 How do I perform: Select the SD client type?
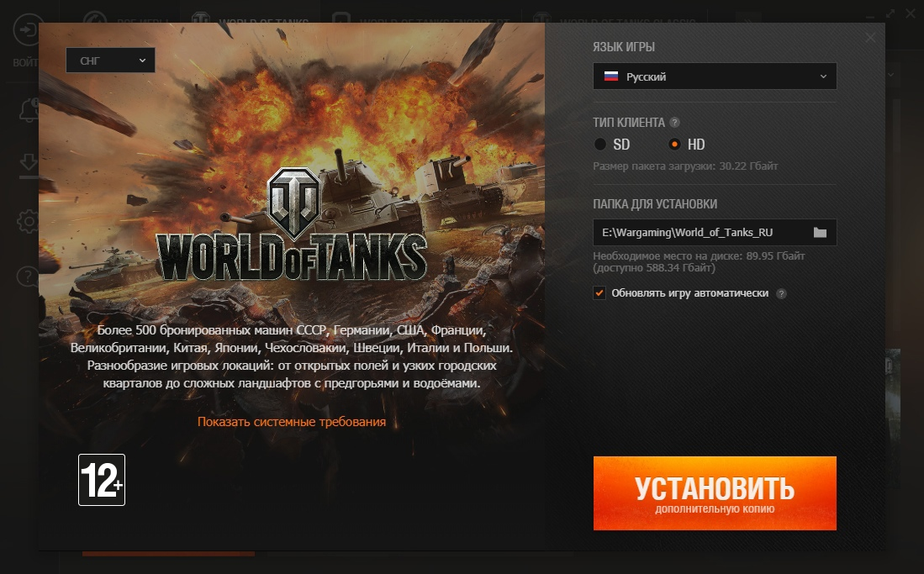pyautogui.click(x=600, y=145)
